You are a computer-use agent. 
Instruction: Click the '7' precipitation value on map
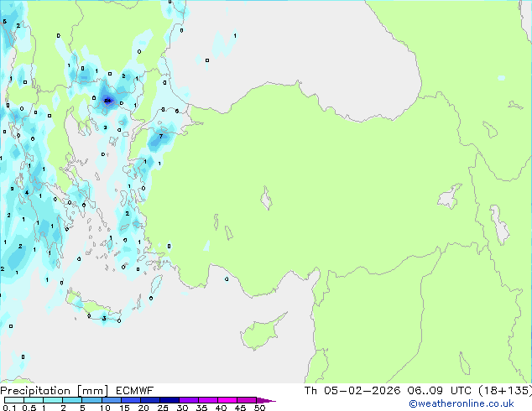[161, 137]
